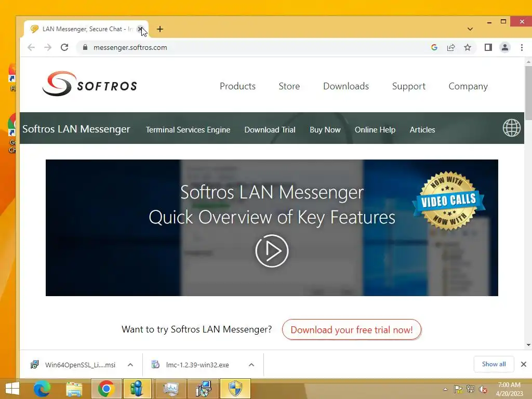Click the vertical scrollbar thumb
Viewport: 532px width, 399px height.
(528, 93)
